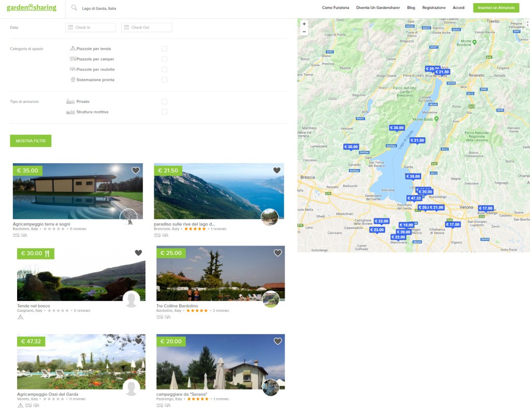
Task: Toggle the Privato listing type checkbox
Action: [164, 102]
